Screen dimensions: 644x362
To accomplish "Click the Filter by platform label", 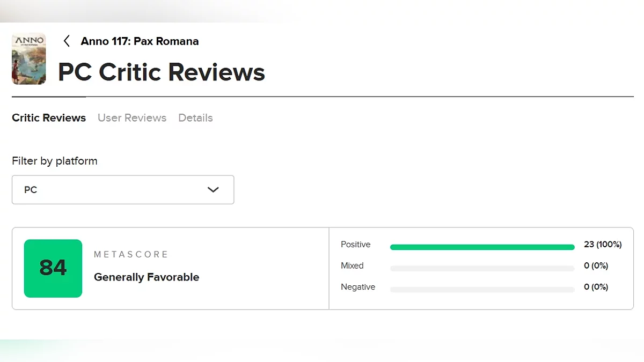I will pyautogui.click(x=55, y=161).
